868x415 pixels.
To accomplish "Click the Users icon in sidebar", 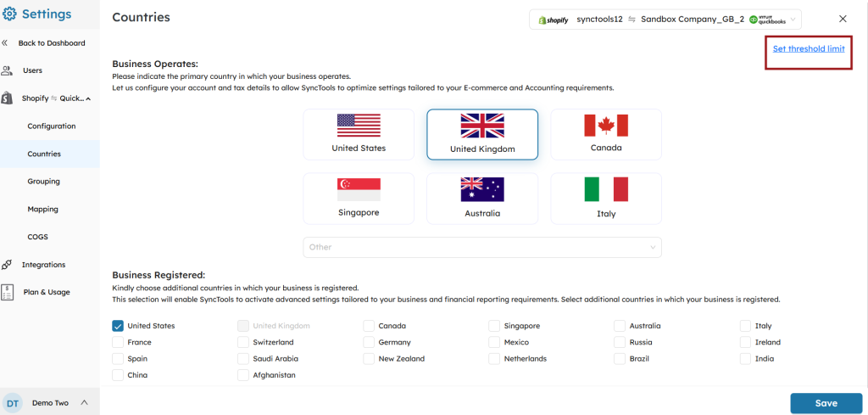I will pos(8,70).
